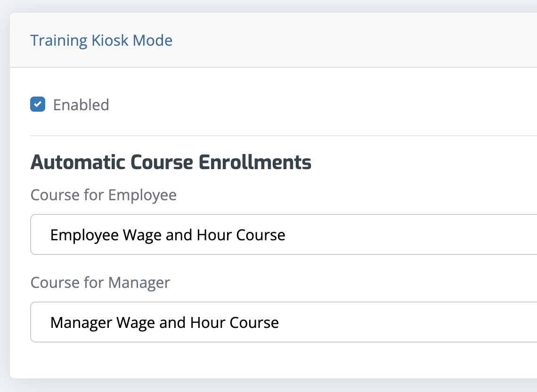Click the word Kiosk in the panel title
Image resolution: width=537 pixels, height=392 pixels.
tap(110, 41)
